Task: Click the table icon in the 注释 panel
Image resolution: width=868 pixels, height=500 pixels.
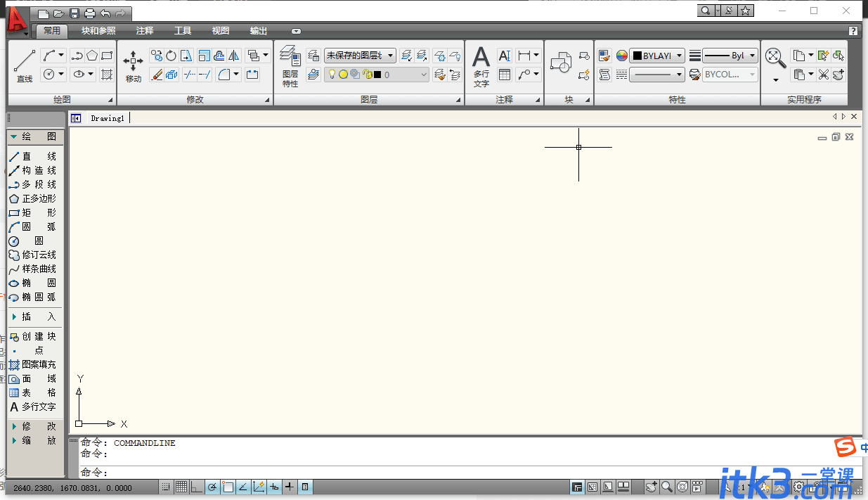Action: pyautogui.click(x=505, y=74)
